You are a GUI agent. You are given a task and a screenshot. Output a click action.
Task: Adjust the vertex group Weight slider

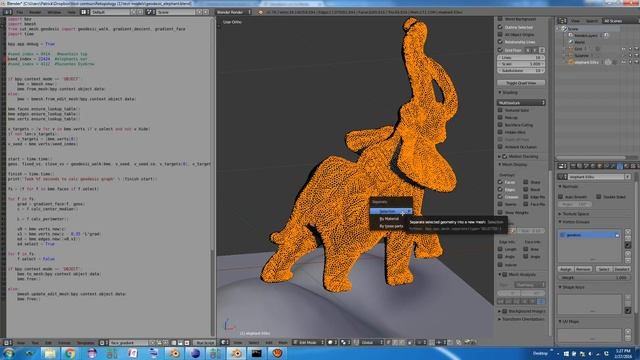pyautogui.click(x=594, y=278)
